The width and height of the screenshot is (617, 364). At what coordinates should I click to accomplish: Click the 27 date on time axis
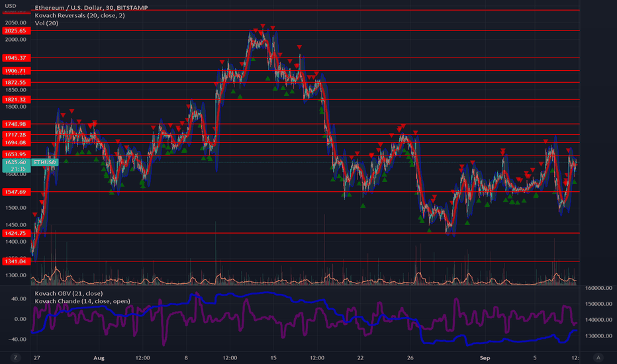coord(36,357)
